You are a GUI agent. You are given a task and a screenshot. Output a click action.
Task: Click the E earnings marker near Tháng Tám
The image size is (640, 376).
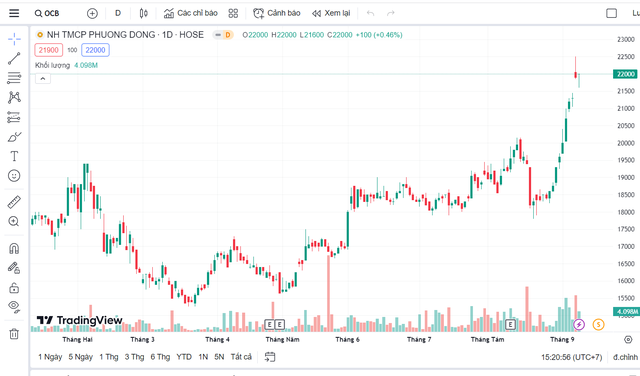(x=510, y=325)
